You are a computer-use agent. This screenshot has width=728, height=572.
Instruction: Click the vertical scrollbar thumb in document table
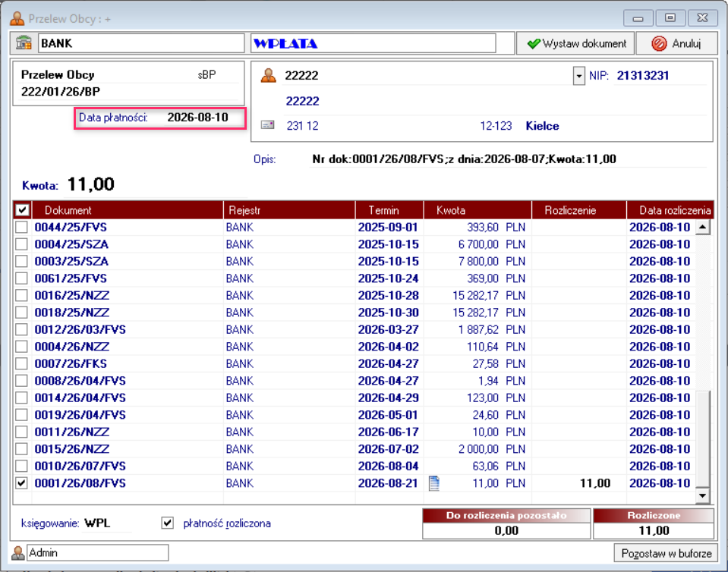(x=702, y=438)
